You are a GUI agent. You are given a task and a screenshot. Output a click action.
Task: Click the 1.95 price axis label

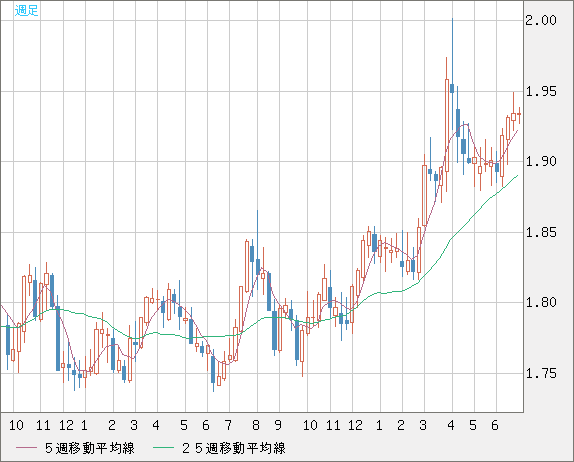[541, 91]
